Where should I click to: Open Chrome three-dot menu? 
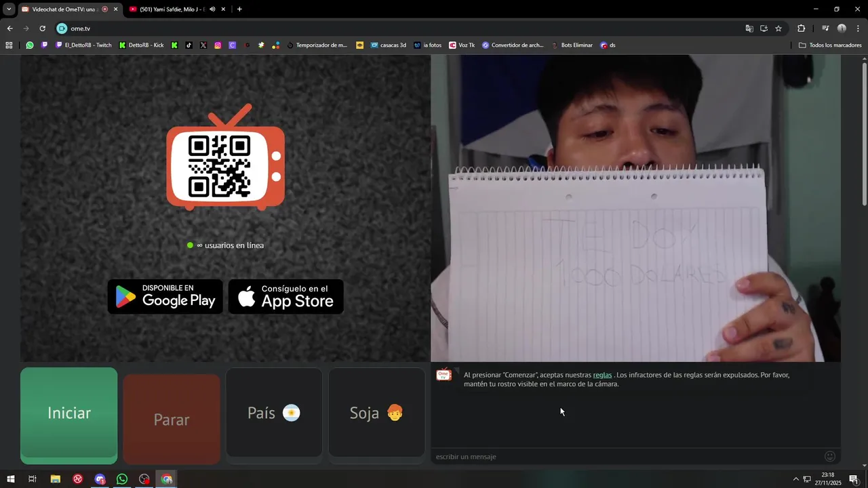click(x=858, y=28)
